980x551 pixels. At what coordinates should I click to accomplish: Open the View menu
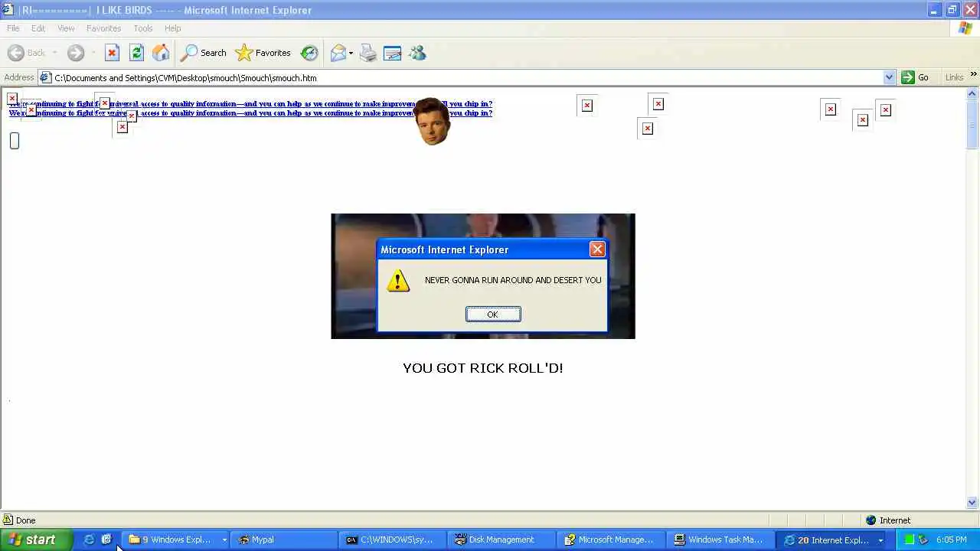[66, 28]
